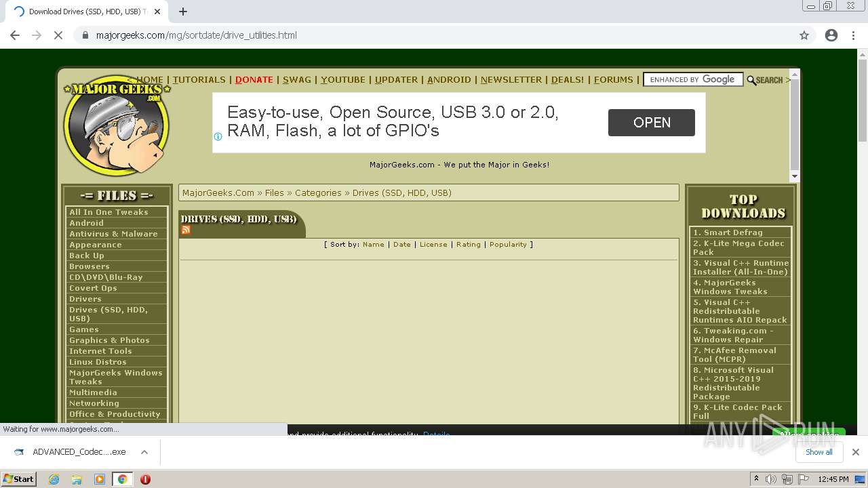868x488 pixels.
Task: Click Categories in the breadcrumb
Action: tap(318, 193)
